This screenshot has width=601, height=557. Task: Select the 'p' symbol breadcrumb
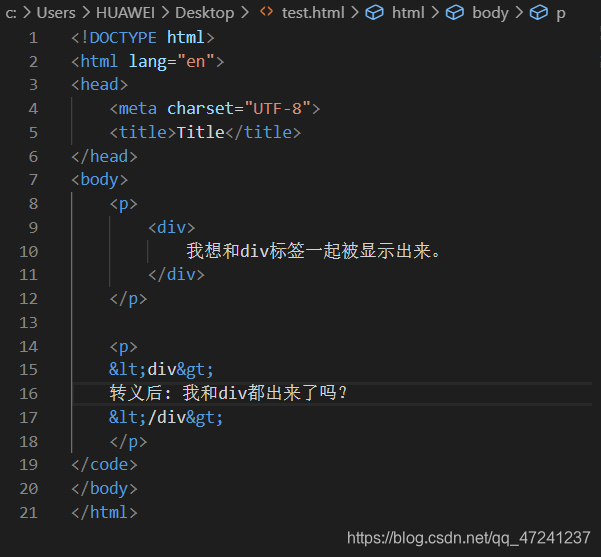(x=561, y=15)
